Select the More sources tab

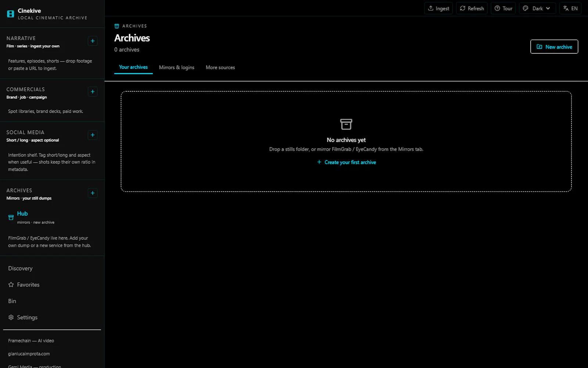click(220, 67)
